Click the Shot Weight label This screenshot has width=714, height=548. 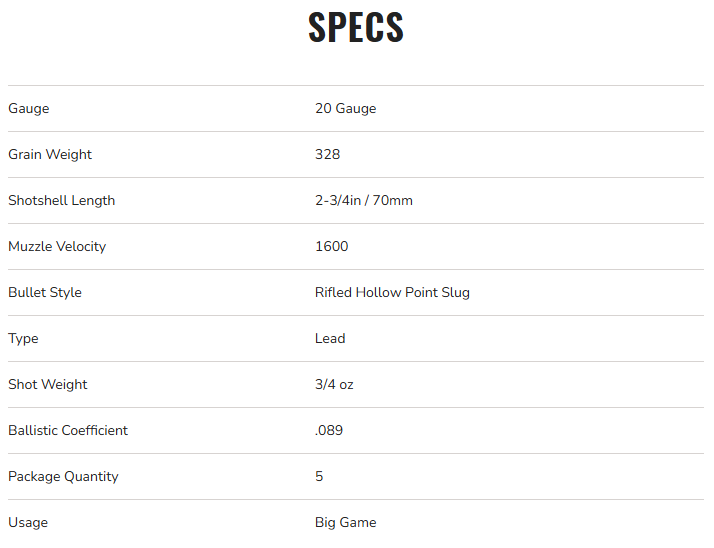(48, 384)
